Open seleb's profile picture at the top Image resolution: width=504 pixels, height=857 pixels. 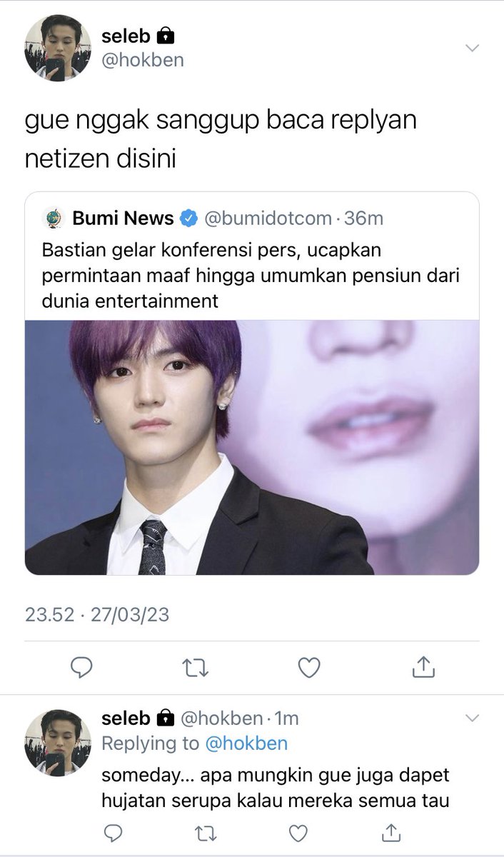58,48
